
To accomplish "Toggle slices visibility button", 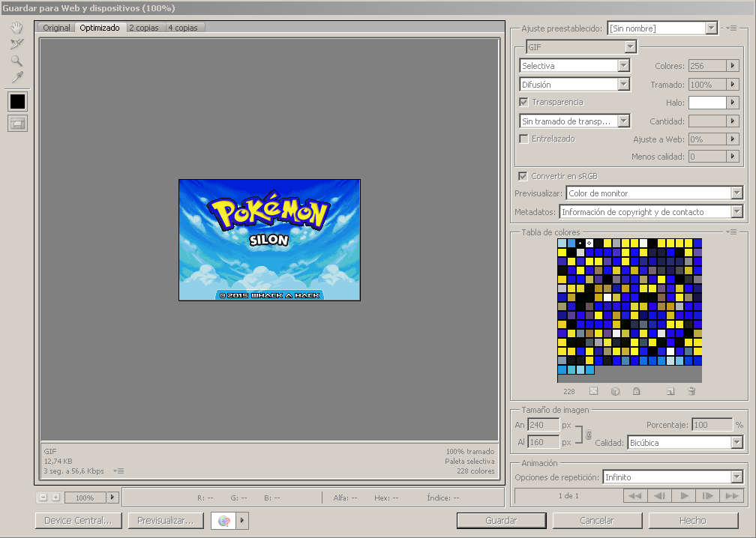I will [x=17, y=124].
